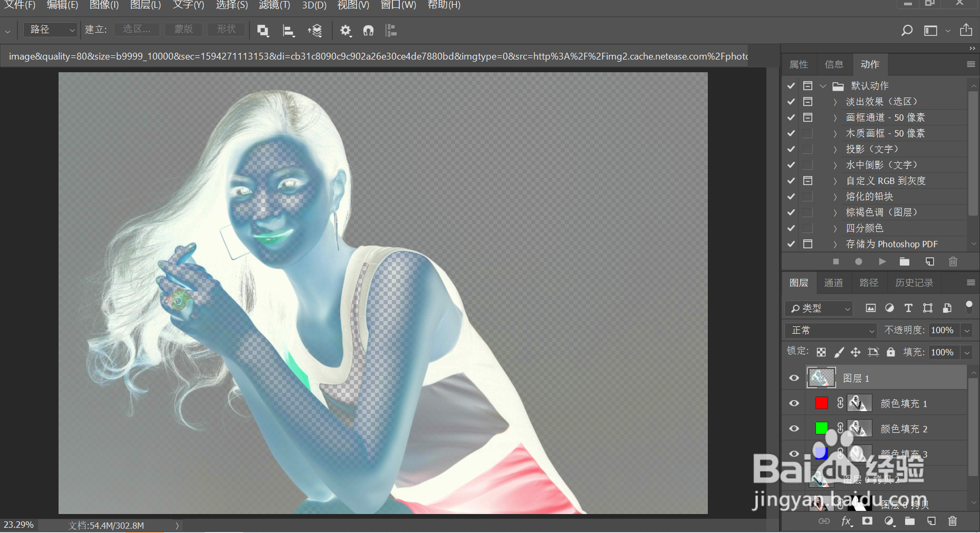Collapse the 默认动作 action set
This screenshot has width=980, height=533.
823,85
